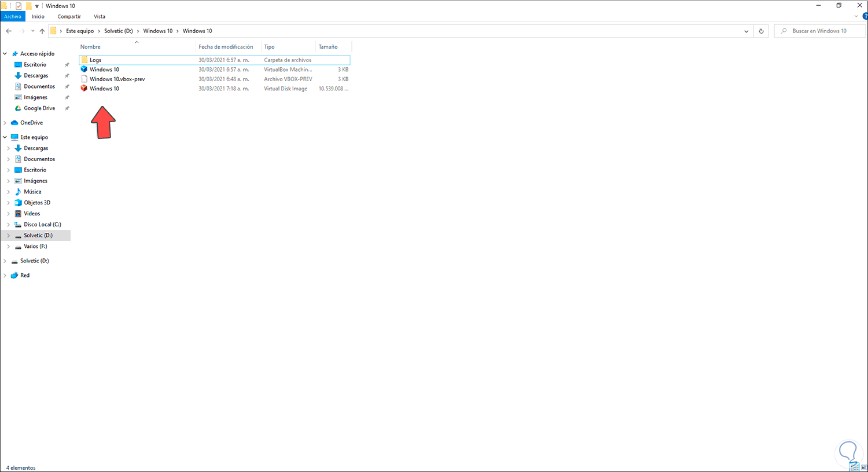The width and height of the screenshot is (868, 472).
Task: Expand the ribbon with the chevron arrow
Action: point(856,17)
